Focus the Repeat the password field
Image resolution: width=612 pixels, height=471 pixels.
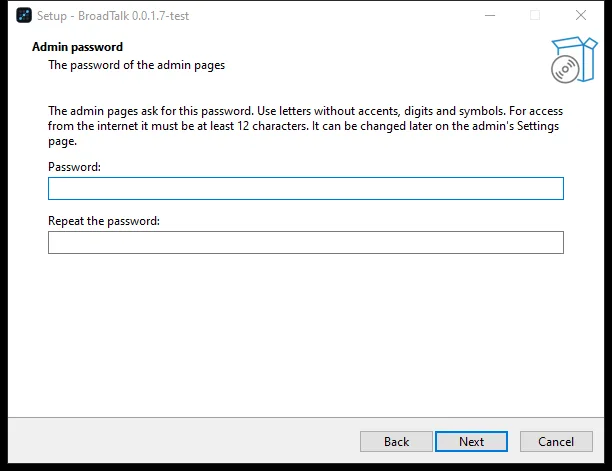(306, 242)
